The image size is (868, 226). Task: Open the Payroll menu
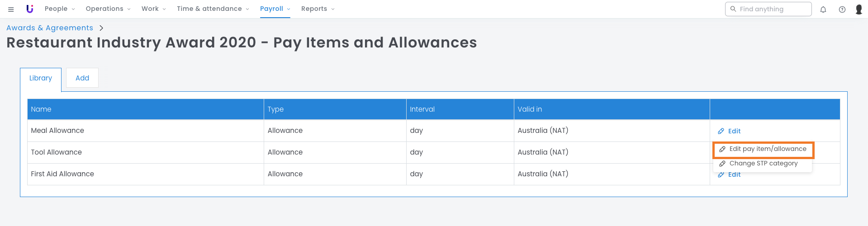[275, 9]
